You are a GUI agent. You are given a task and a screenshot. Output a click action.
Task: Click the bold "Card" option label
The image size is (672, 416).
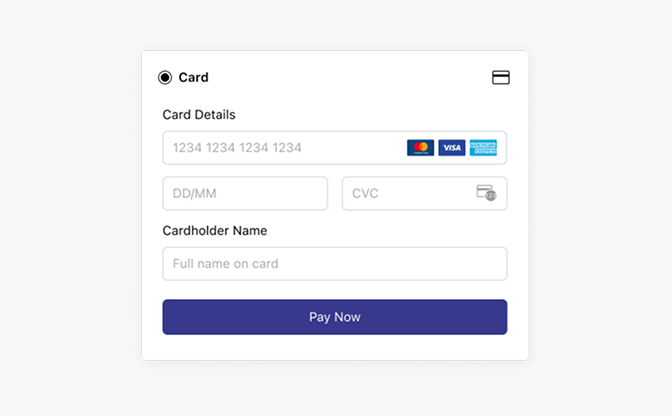pos(193,78)
